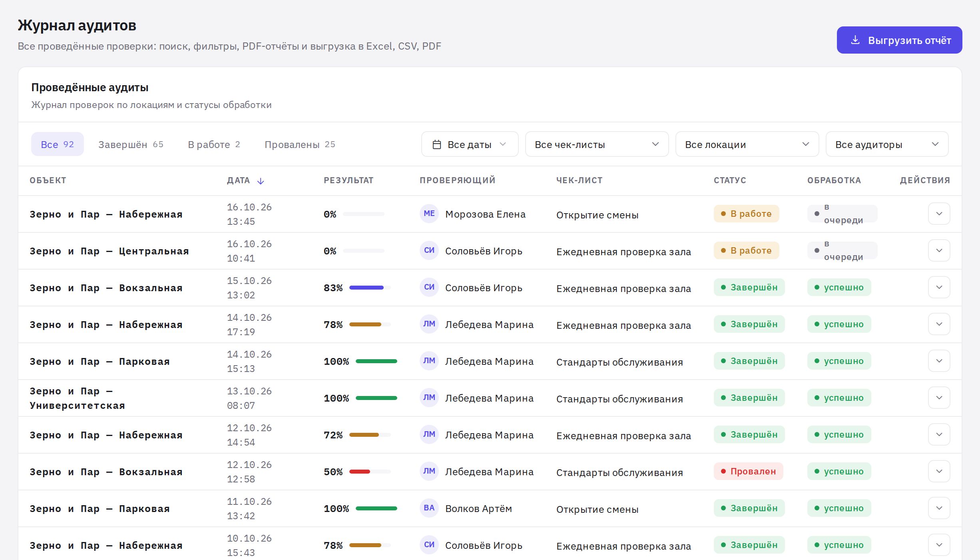
Task: Click Зерно и Пар — Центральная object name
Action: (109, 251)
